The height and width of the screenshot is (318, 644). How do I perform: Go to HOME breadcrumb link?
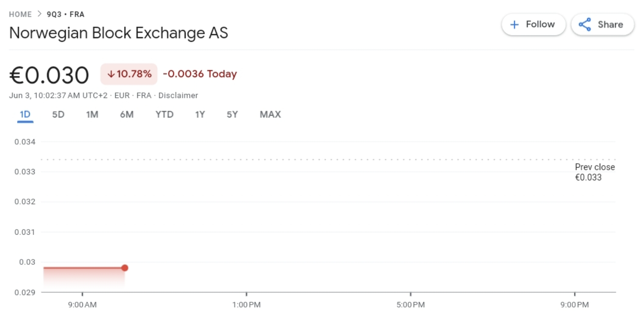(x=20, y=14)
